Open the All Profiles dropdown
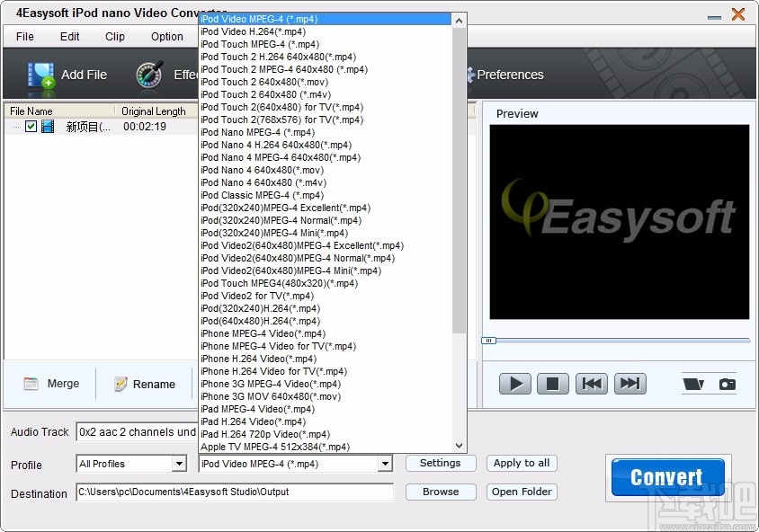This screenshot has height=532, width=759. (177, 465)
